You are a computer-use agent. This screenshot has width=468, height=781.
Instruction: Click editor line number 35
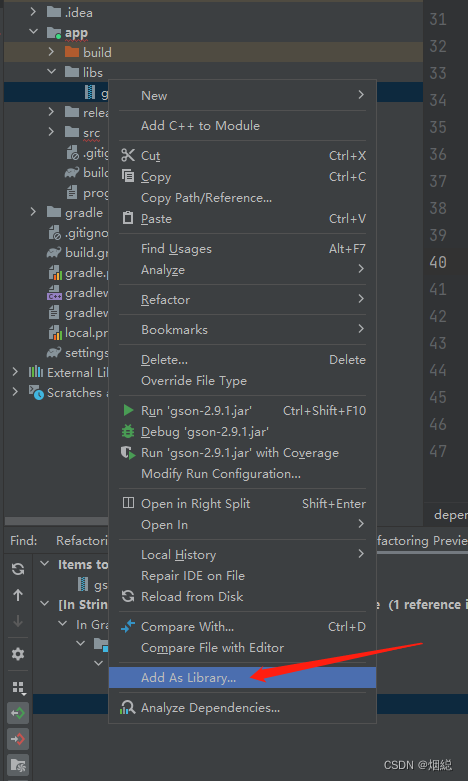click(x=438, y=127)
